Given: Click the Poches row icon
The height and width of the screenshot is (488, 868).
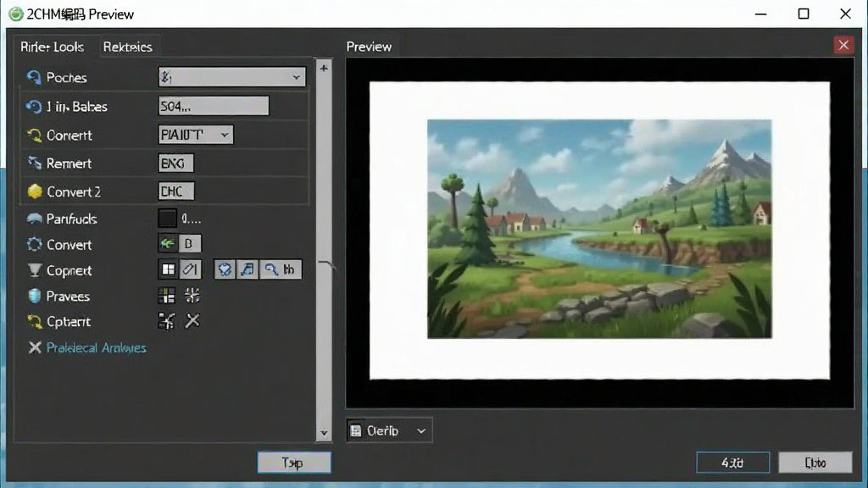Looking at the screenshot, I should pos(34,77).
